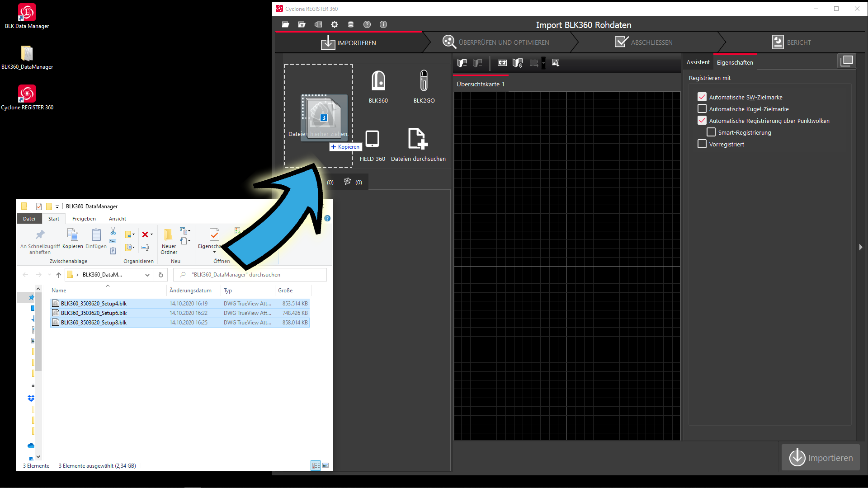Switch to ABSCHLIESSEN step
Image resolution: width=868 pixels, height=488 pixels.
click(x=644, y=42)
